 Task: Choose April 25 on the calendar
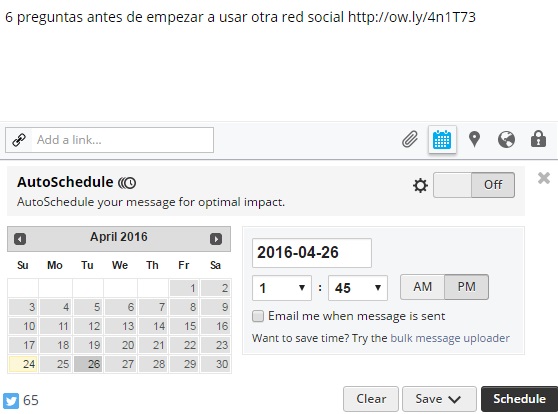[x=56, y=364]
